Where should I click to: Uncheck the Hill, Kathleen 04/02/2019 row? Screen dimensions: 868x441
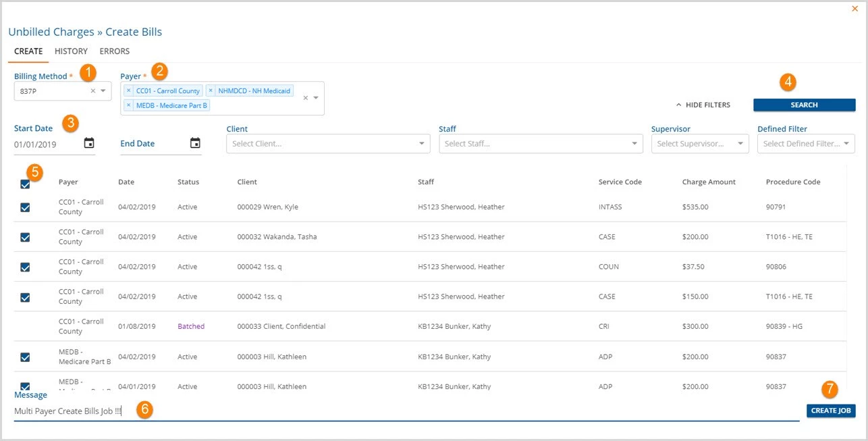pos(25,357)
